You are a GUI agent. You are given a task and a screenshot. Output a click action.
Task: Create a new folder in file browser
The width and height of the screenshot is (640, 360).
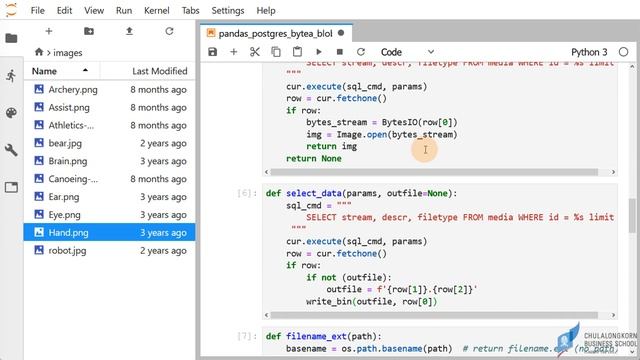[x=89, y=31]
